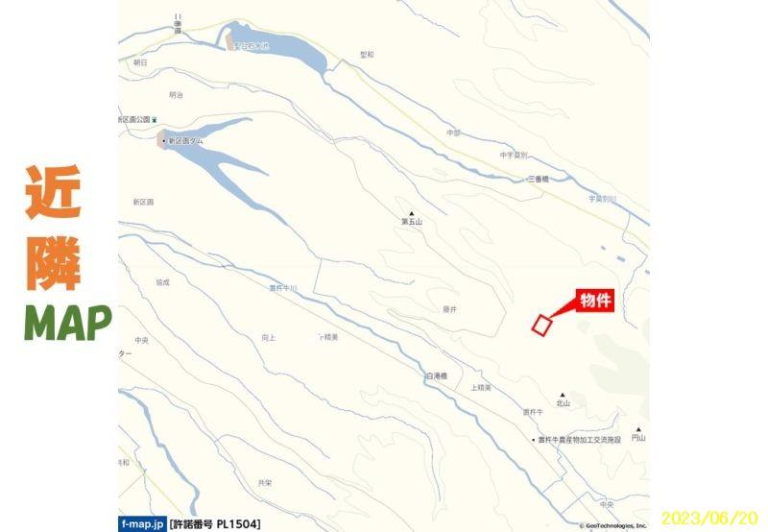Image resolution: width=768 pixels, height=532 pixels.
Task: Click the 北山 mountain triangle marker
Action: 563,395
